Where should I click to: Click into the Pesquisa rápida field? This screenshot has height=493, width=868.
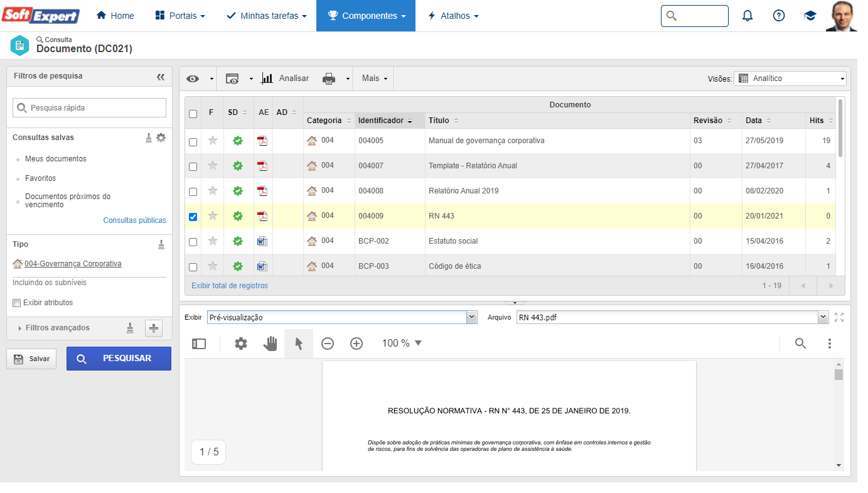pyautogui.click(x=90, y=108)
